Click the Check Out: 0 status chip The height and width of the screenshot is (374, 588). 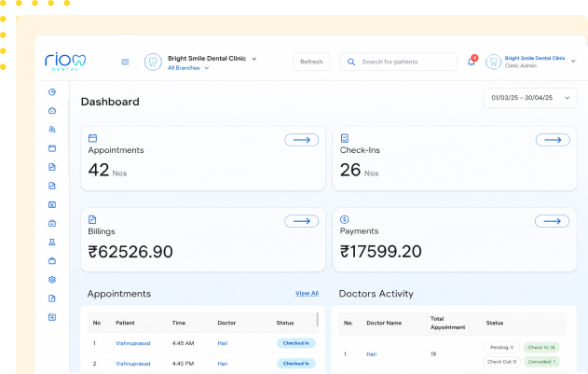click(501, 362)
